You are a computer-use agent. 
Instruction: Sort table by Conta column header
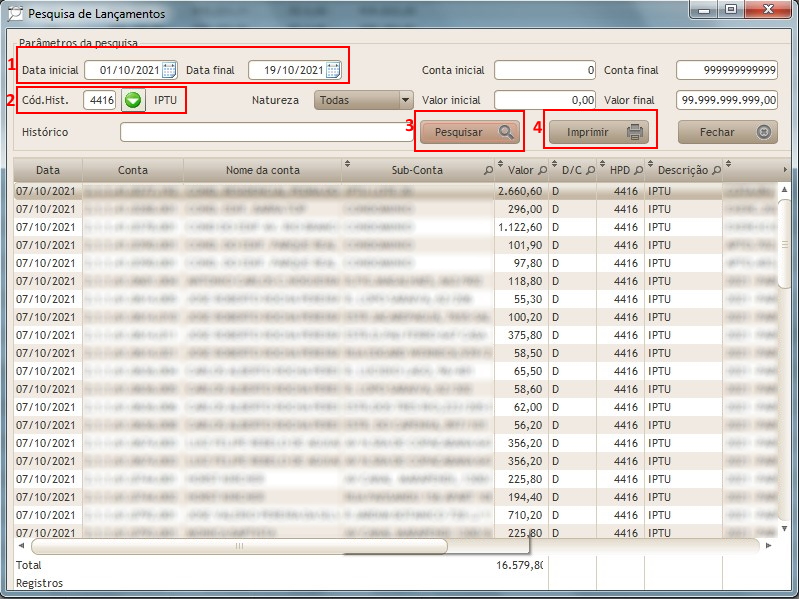coord(132,171)
